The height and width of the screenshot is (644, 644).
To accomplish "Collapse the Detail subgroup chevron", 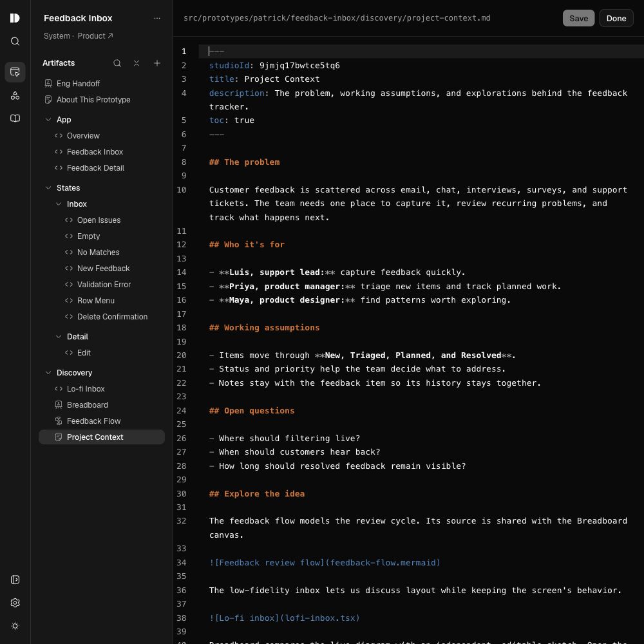I will (x=59, y=336).
